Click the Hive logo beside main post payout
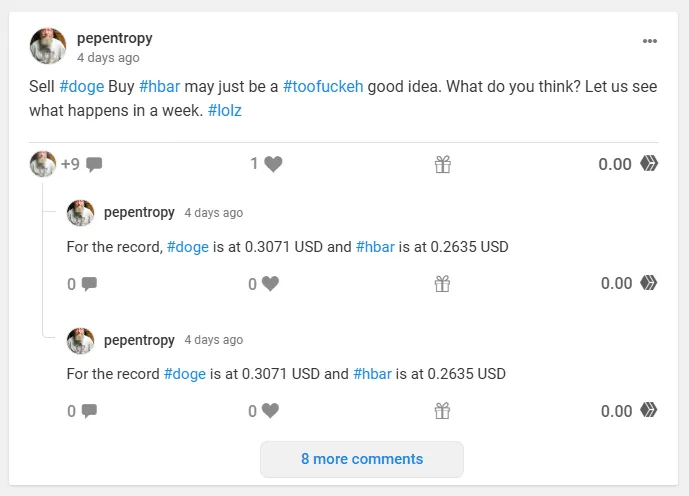Viewport: 689px width, 496px height. 649,163
